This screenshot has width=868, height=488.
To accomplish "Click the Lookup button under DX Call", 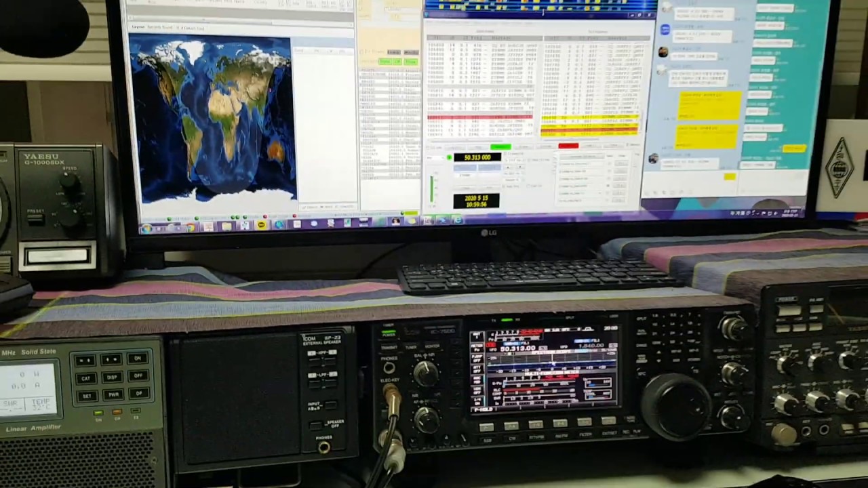I will coord(465,188).
